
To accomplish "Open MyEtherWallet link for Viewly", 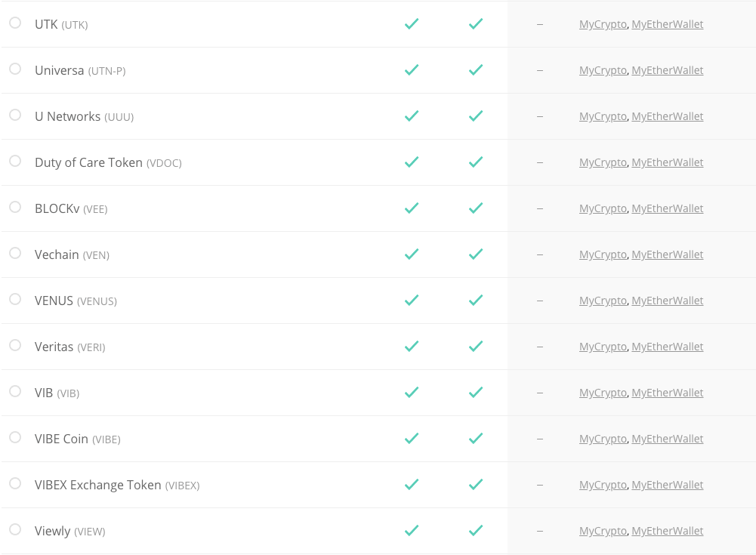I will click(x=668, y=531).
